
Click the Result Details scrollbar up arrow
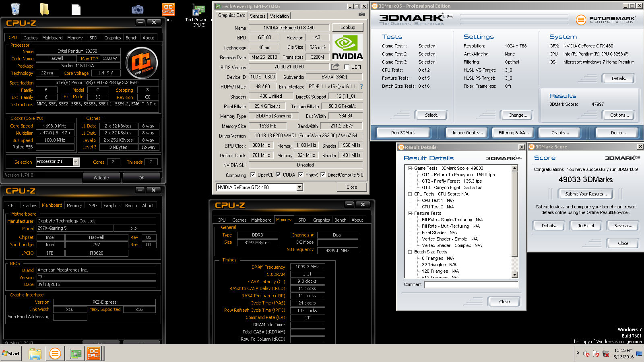(x=515, y=169)
